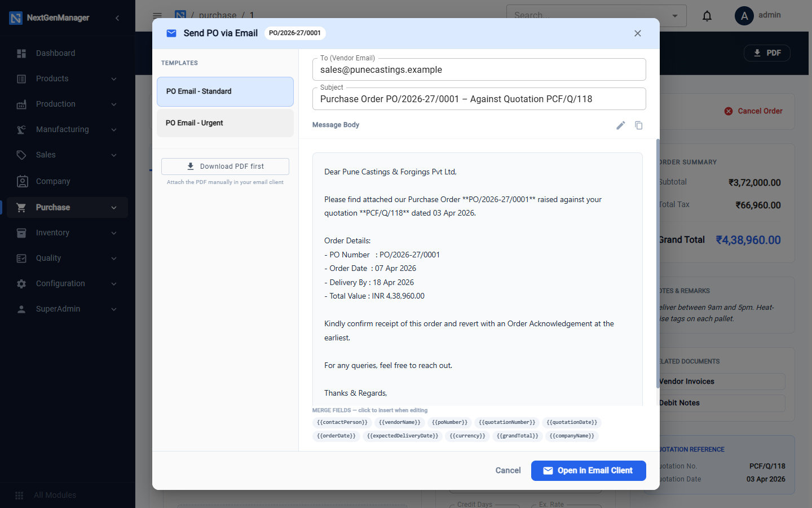Image resolution: width=812 pixels, height=508 pixels.
Task: Cancel the email dialog
Action: pyautogui.click(x=508, y=471)
